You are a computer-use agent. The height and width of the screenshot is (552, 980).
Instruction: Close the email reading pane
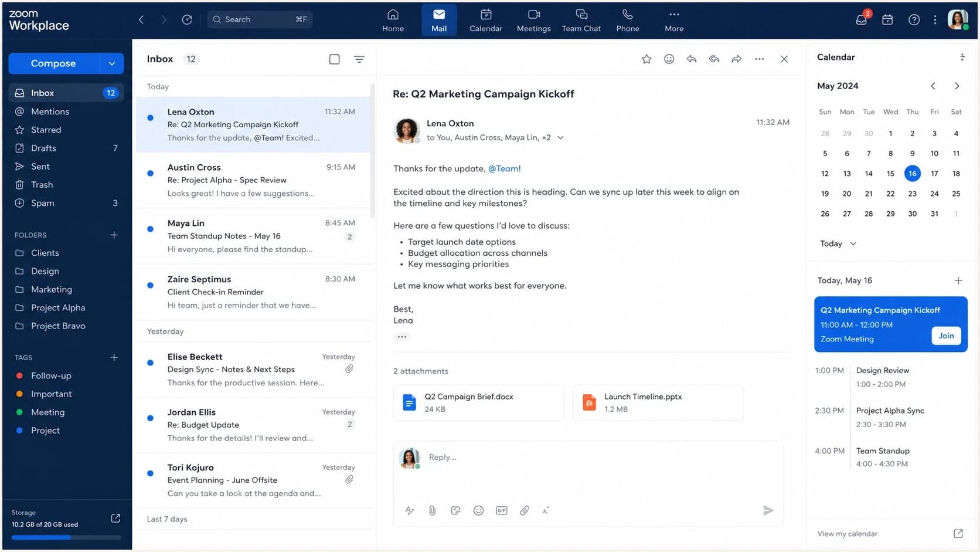click(784, 59)
